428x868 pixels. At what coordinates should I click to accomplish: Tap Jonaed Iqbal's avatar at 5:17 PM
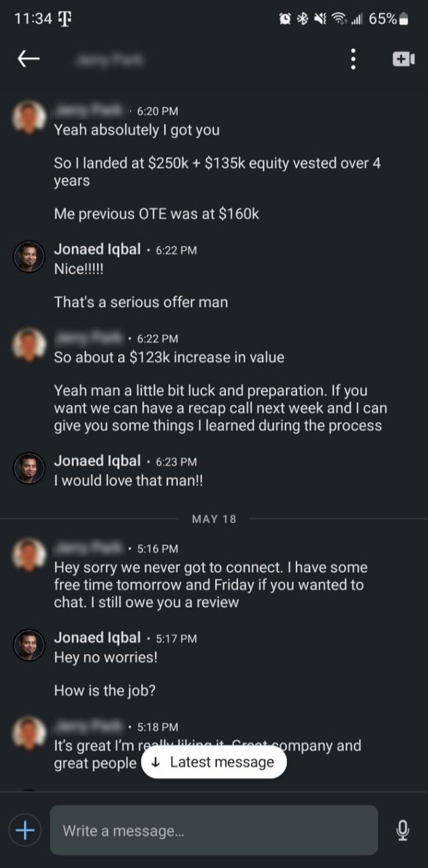pos(29,644)
